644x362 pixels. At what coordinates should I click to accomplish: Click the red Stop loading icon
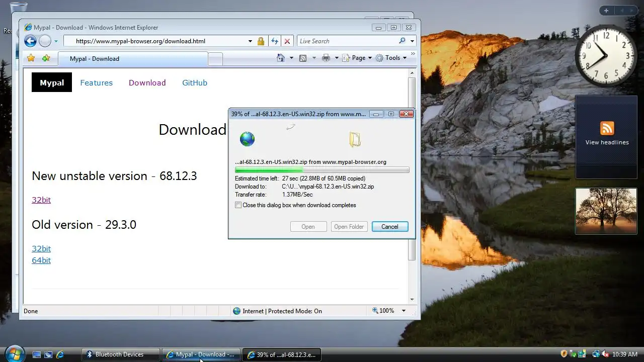287,41
